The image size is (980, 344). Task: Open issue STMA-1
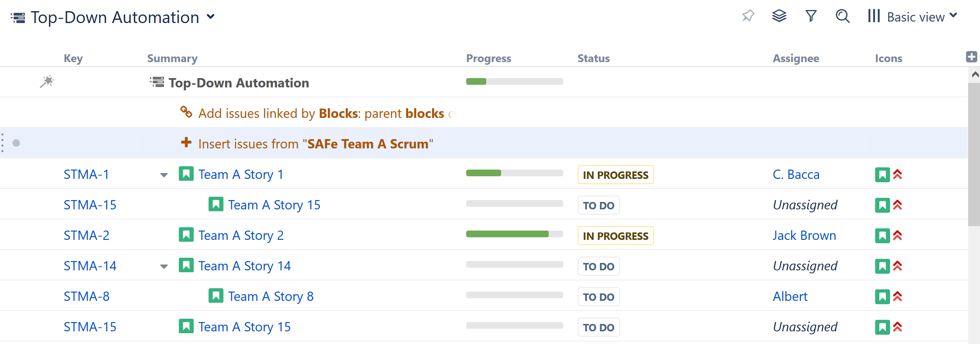(87, 174)
